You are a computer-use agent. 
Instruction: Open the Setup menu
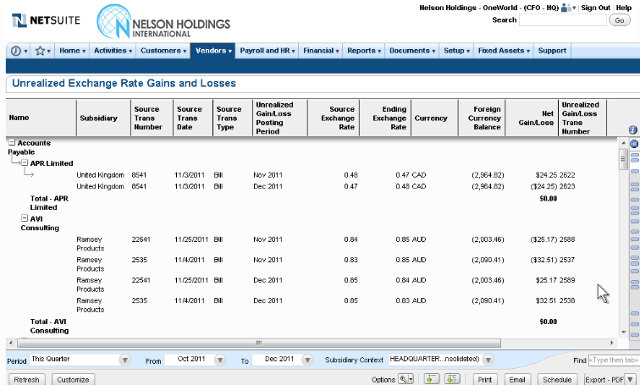[456, 51]
